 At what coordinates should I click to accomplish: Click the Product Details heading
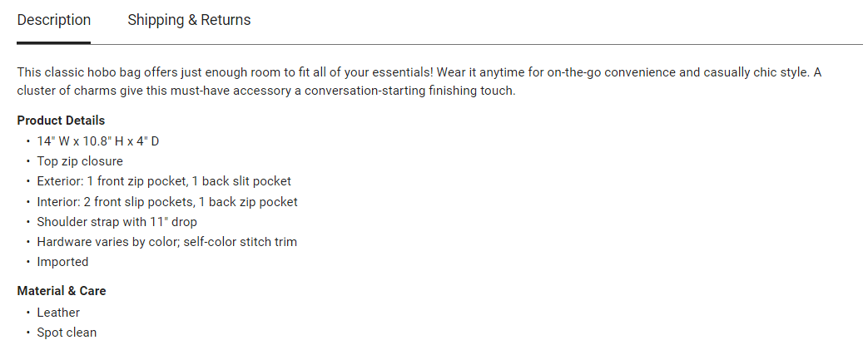61,121
